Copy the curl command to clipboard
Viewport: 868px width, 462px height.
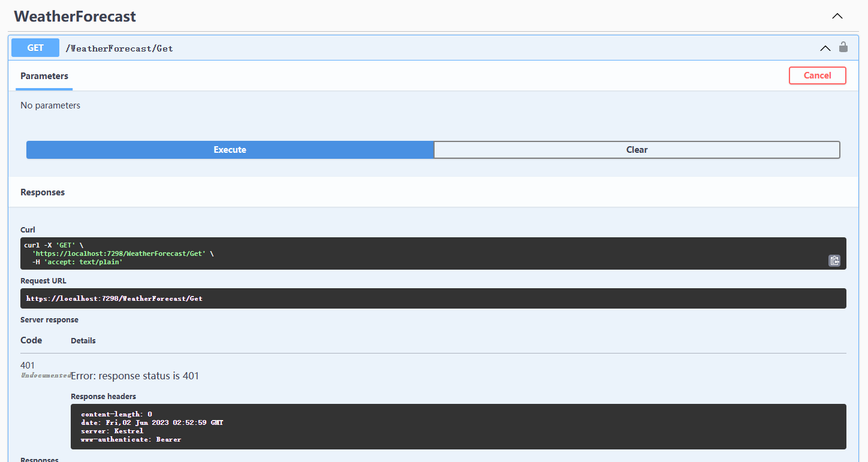click(x=834, y=260)
